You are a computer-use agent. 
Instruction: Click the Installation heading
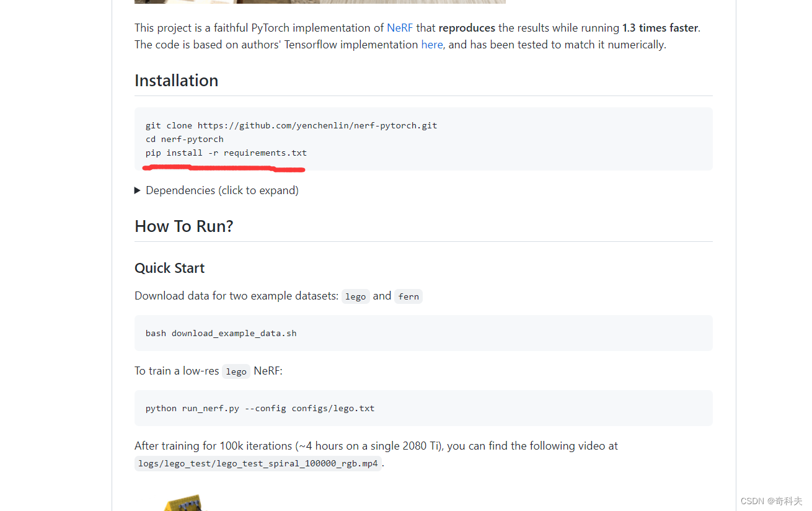click(176, 81)
